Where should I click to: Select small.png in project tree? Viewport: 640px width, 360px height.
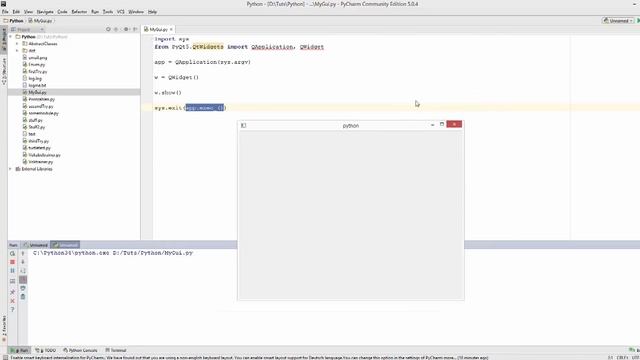35,58
